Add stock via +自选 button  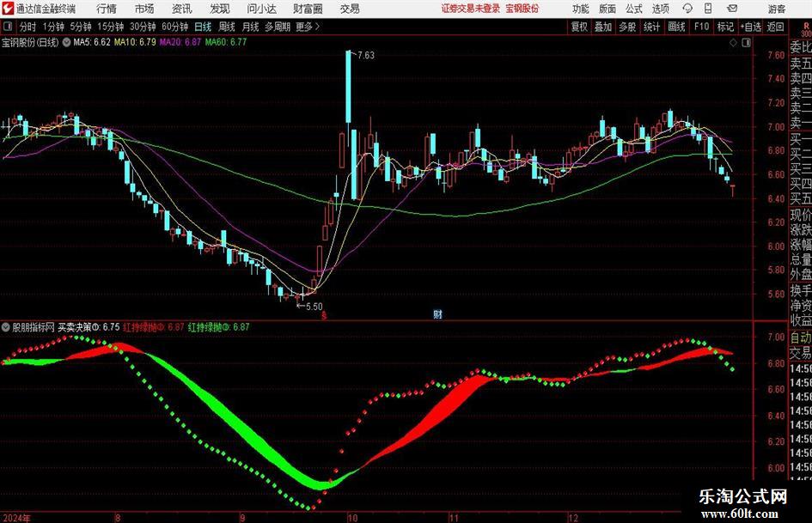(750, 27)
